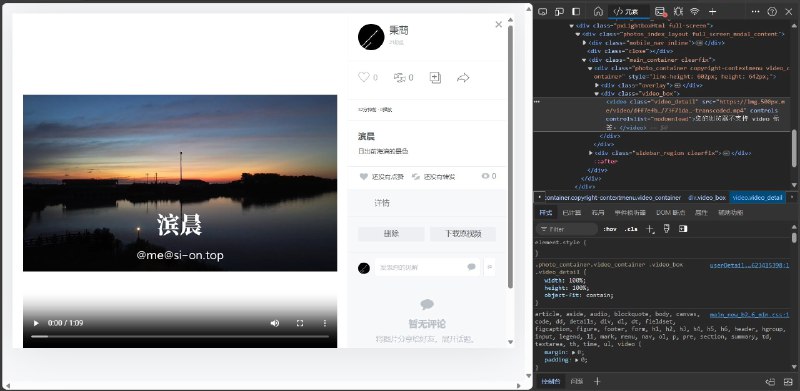Open the Console tab with the red badge

[661, 11]
